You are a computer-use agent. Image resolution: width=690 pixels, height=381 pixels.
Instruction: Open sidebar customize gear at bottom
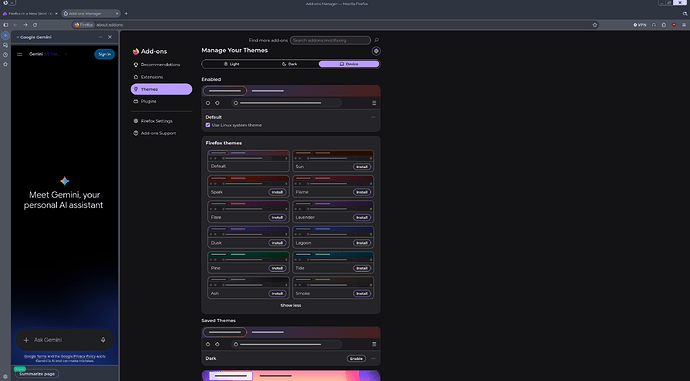[x=5, y=377]
